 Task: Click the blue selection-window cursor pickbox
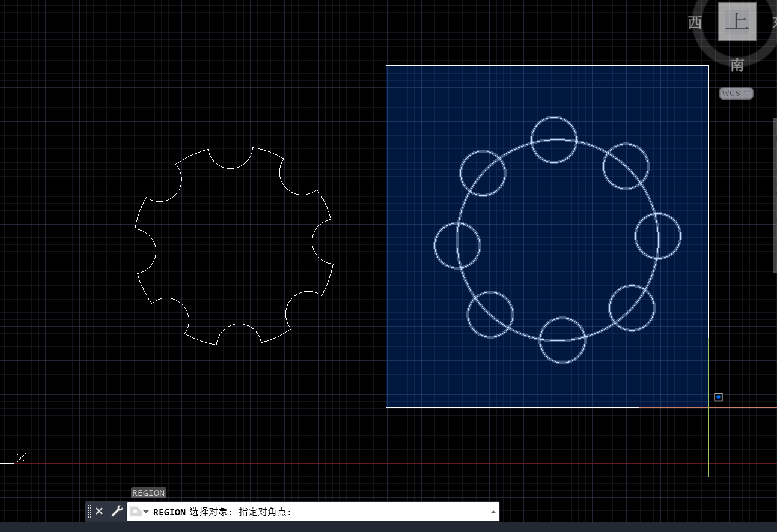(718, 397)
